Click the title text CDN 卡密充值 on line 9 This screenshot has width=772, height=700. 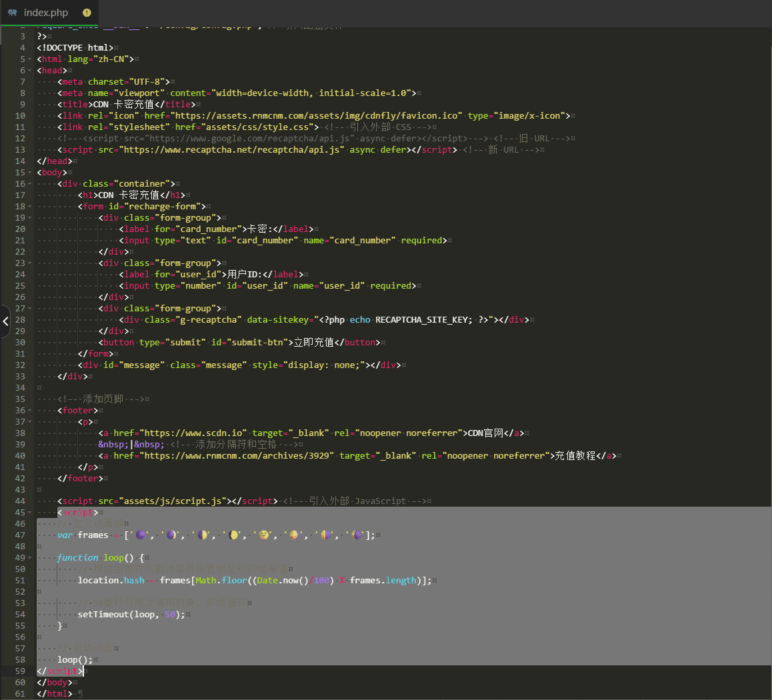pyautogui.click(x=123, y=105)
